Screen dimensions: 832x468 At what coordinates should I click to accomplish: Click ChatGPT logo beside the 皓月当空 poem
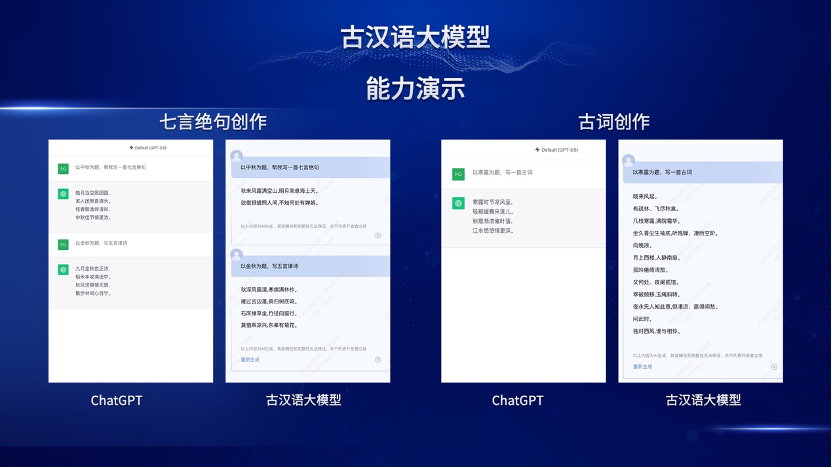click(x=63, y=192)
